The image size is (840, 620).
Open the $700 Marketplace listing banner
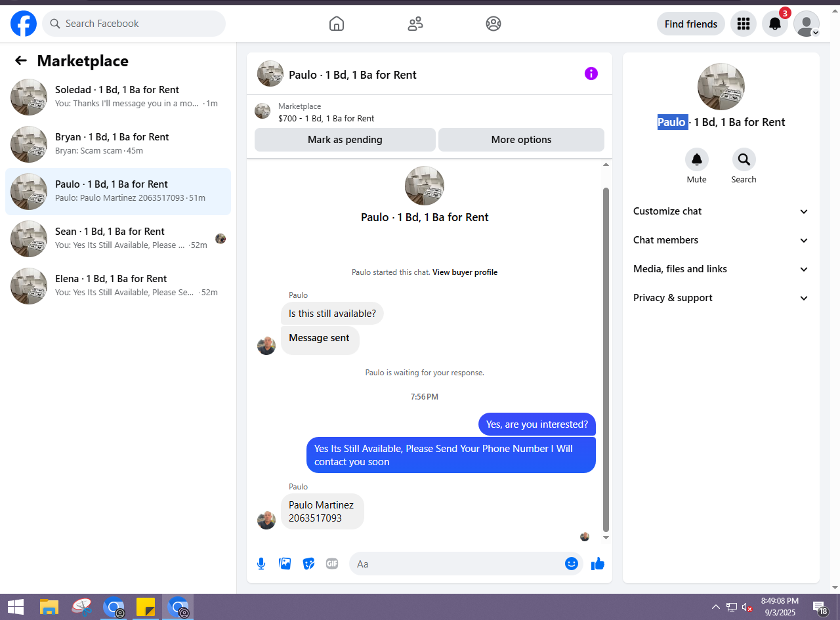(429, 112)
